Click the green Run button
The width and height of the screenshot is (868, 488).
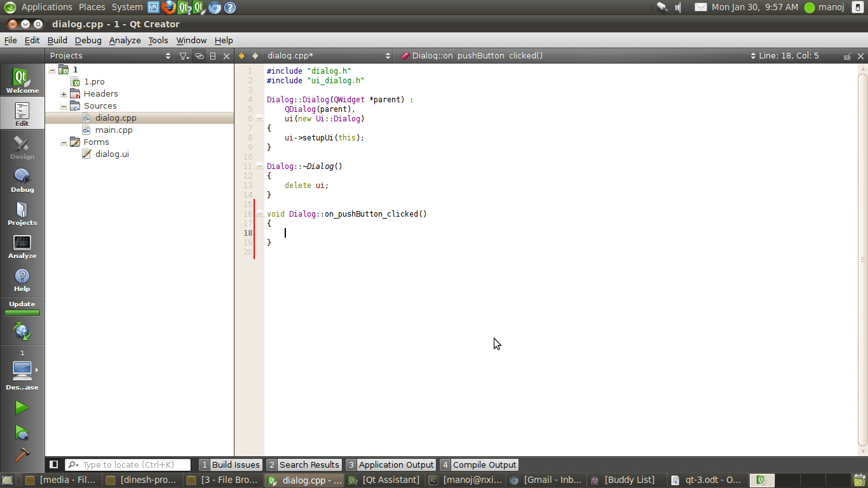click(x=22, y=407)
